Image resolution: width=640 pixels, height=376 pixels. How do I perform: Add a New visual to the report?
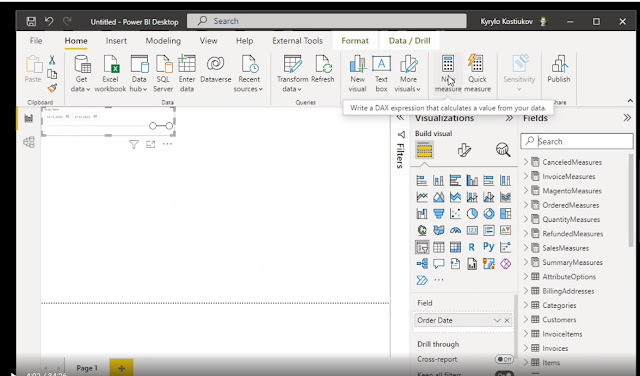[x=357, y=65]
